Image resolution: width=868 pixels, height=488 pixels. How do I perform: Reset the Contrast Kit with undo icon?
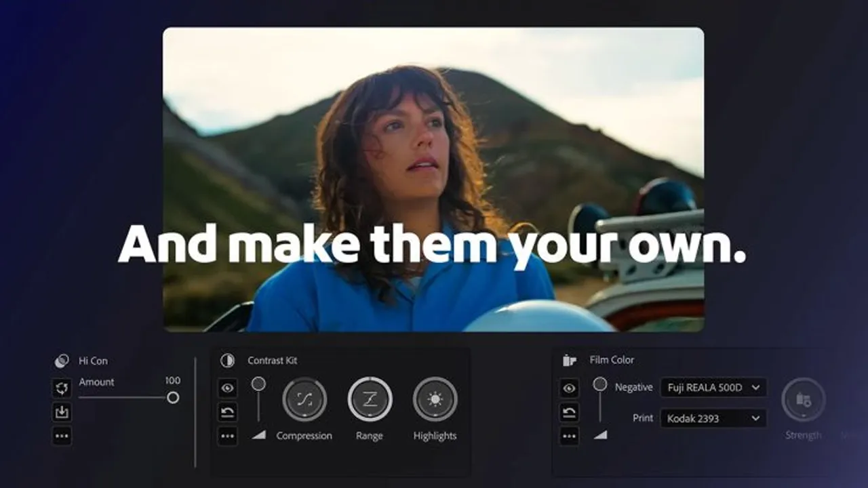tap(227, 411)
